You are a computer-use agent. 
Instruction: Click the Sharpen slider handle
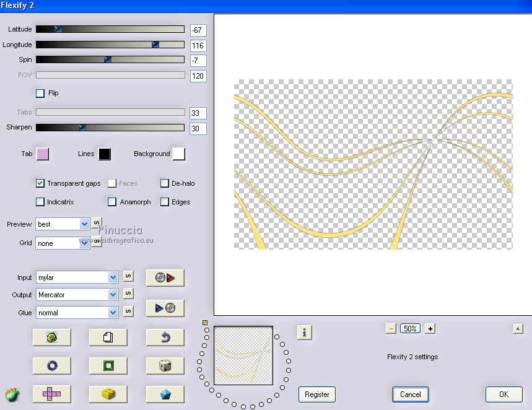click(x=82, y=128)
